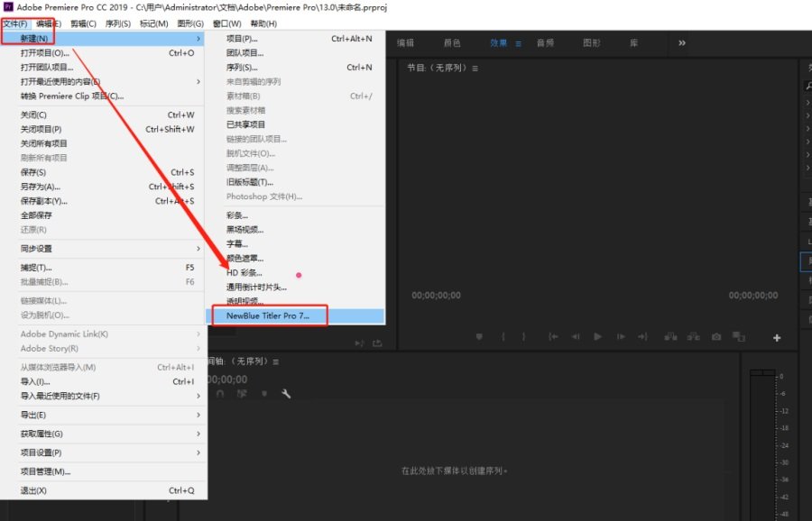The width and height of the screenshot is (812, 521).
Task: Choose HD 彩条... in submenu
Action: click(295, 272)
